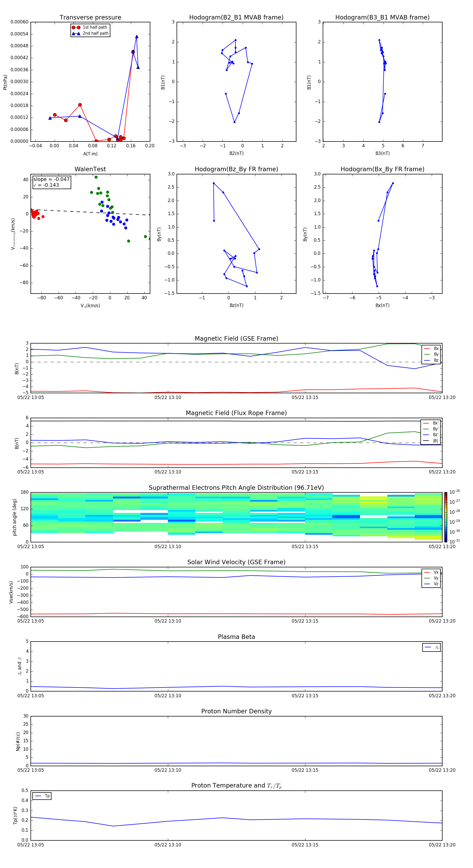This screenshot has height=868, width=473.
Task: Select the "pitch angle (deg)" y-axis label
Action: [14, 517]
